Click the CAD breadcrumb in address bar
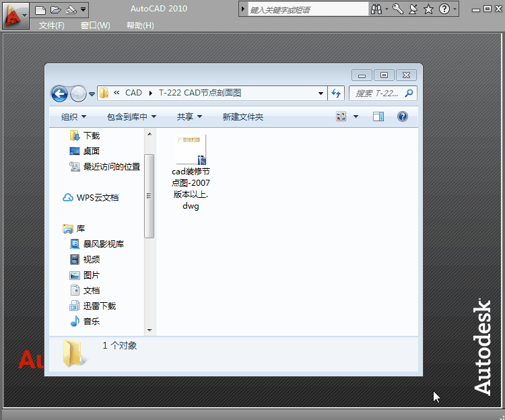Image resolution: width=505 pixels, height=420 pixels. click(x=134, y=93)
